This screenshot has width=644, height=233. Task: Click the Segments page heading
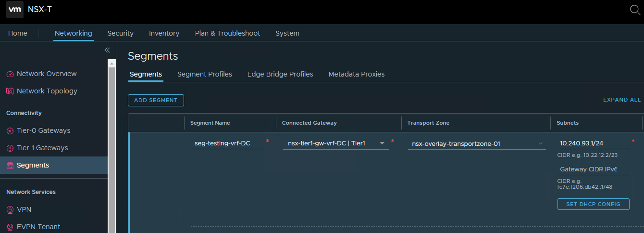pos(153,56)
